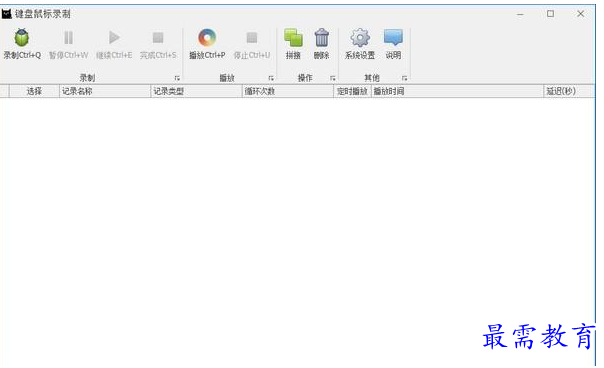Click the 删除 trash can icon

[321, 38]
